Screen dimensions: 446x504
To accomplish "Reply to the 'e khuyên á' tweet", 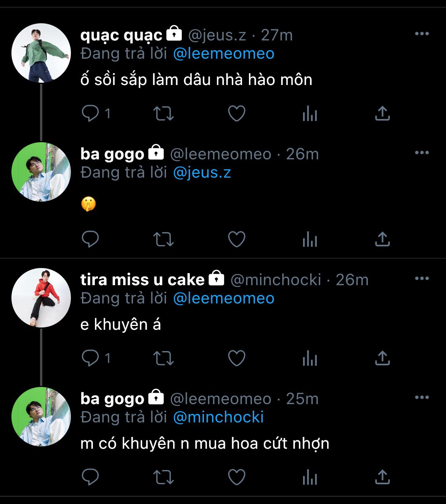I will click(90, 358).
